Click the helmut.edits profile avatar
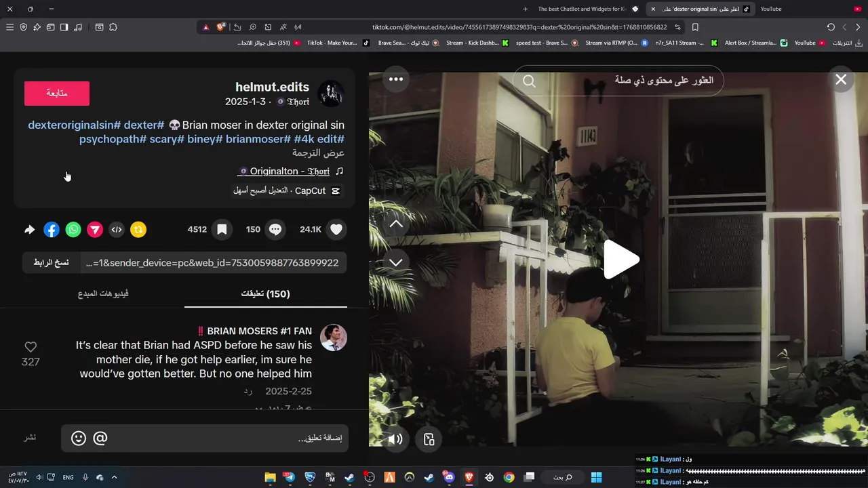Viewport: 868px width, 488px height. click(x=331, y=94)
